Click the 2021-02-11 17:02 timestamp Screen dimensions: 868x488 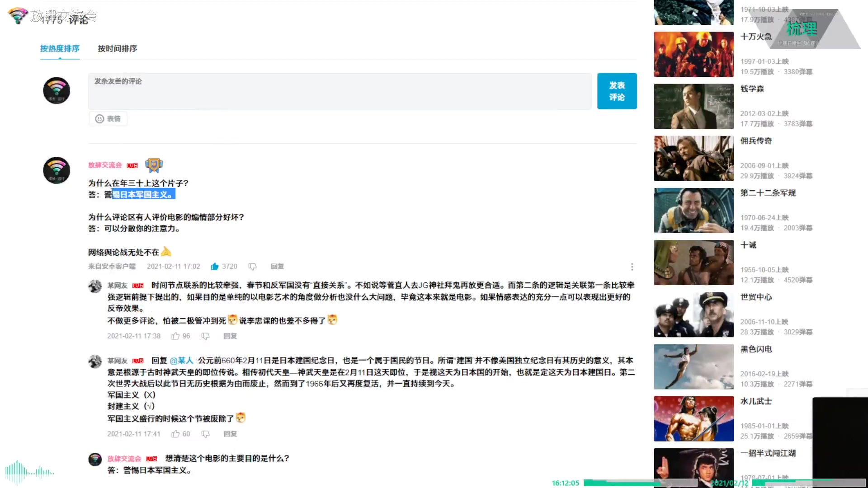(174, 267)
